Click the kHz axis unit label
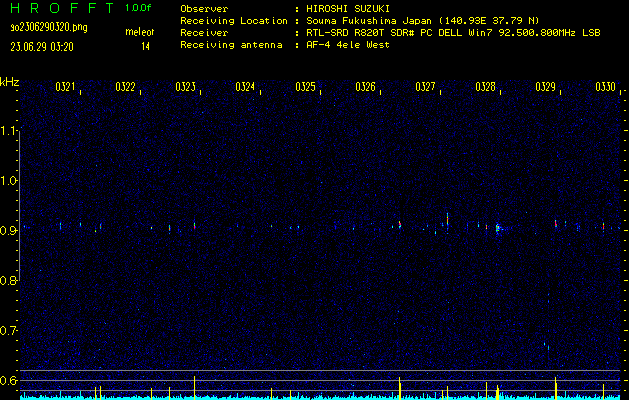This screenshot has height=400, width=629. [x=10, y=82]
